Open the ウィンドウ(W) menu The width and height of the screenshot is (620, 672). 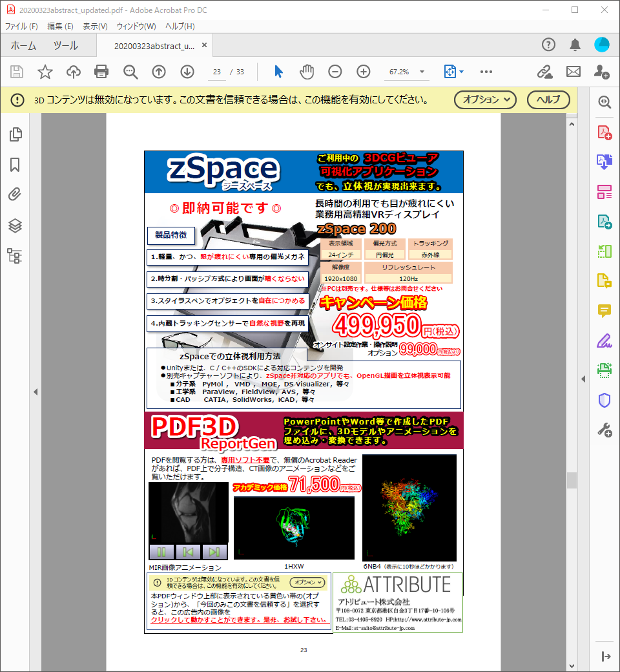point(136,26)
